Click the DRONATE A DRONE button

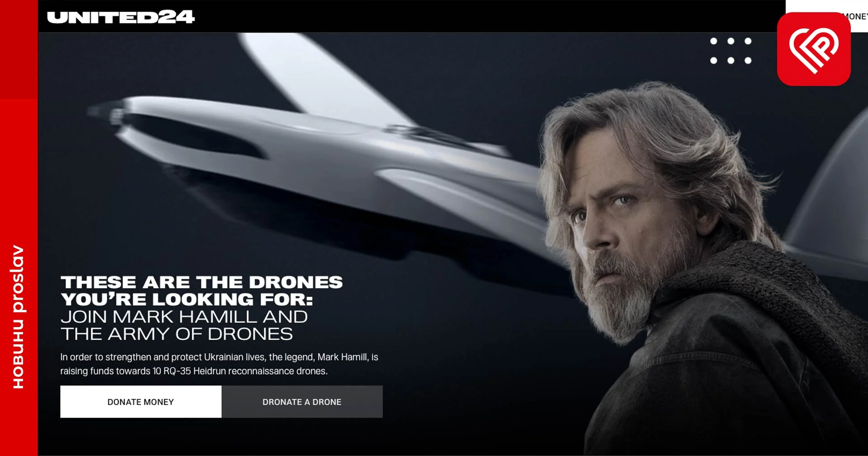pos(302,402)
